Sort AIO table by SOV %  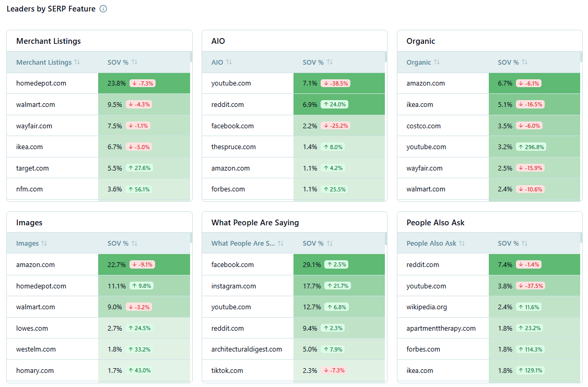[x=330, y=62]
